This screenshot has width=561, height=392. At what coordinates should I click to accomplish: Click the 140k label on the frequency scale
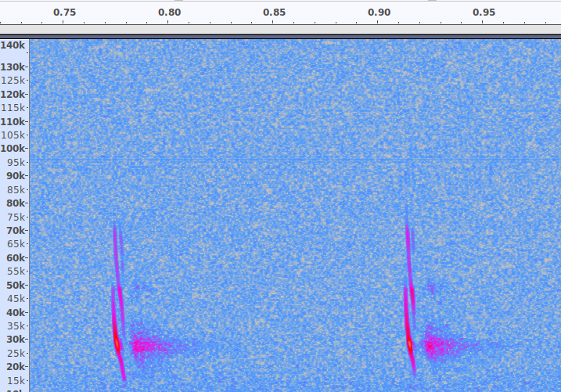pos(13,46)
